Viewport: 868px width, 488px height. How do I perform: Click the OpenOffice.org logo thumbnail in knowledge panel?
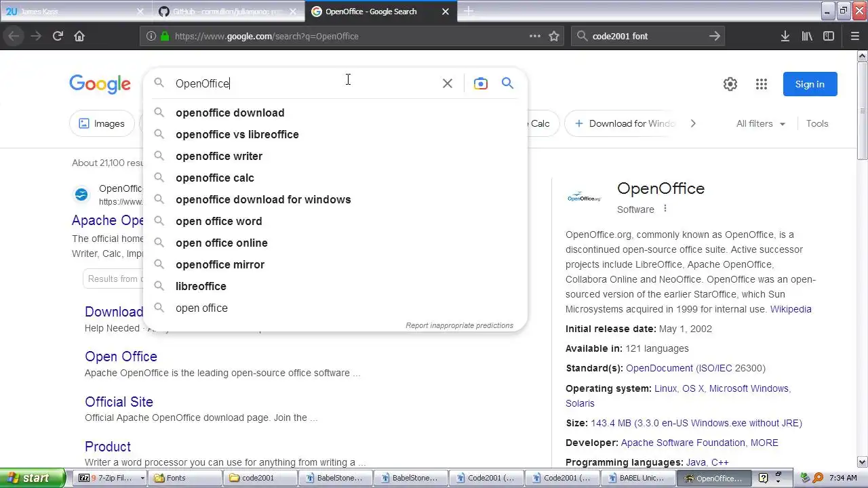tap(584, 197)
